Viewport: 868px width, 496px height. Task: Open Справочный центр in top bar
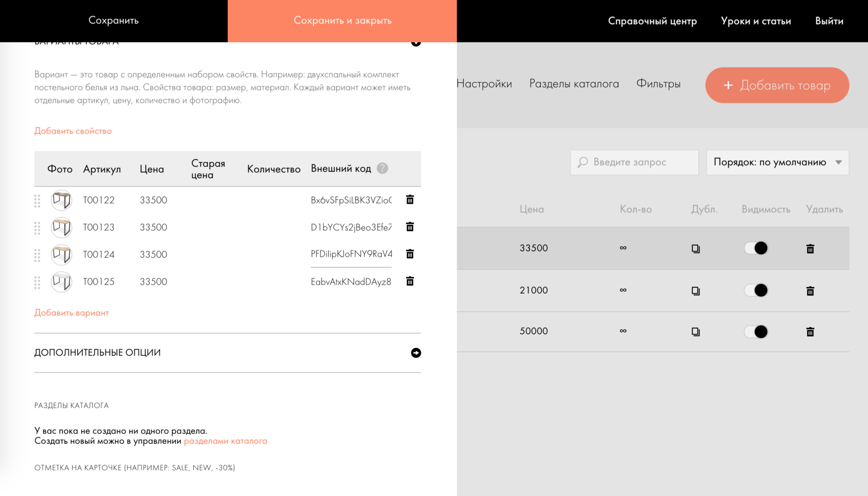652,21
